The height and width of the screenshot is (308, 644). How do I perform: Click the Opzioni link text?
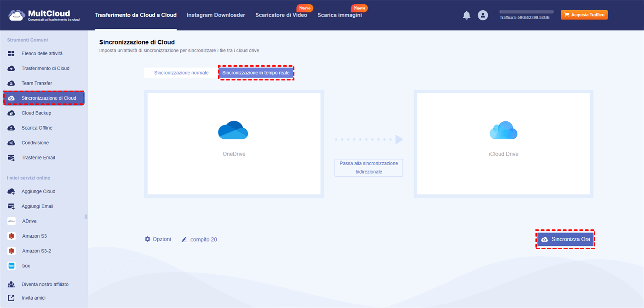(x=162, y=239)
